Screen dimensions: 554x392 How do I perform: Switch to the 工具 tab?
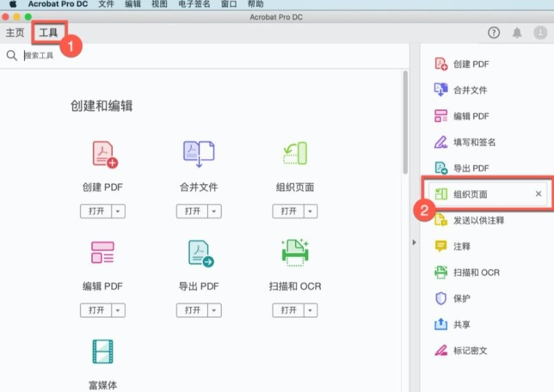pyautogui.click(x=48, y=33)
